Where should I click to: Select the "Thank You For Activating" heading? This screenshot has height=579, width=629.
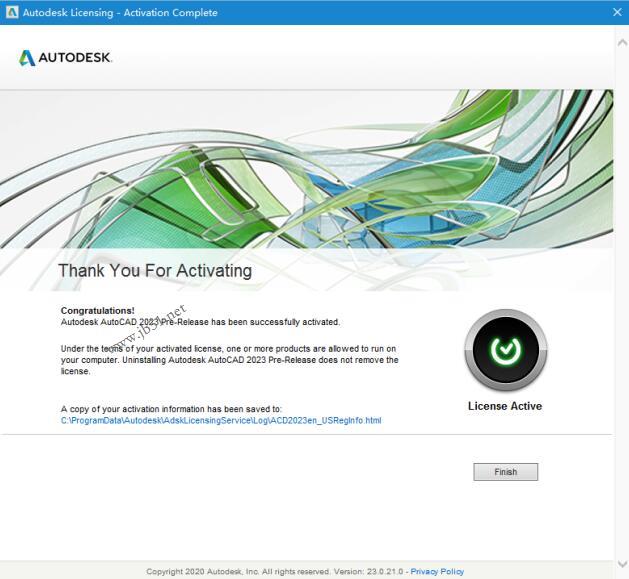click(x=155, y=271)
